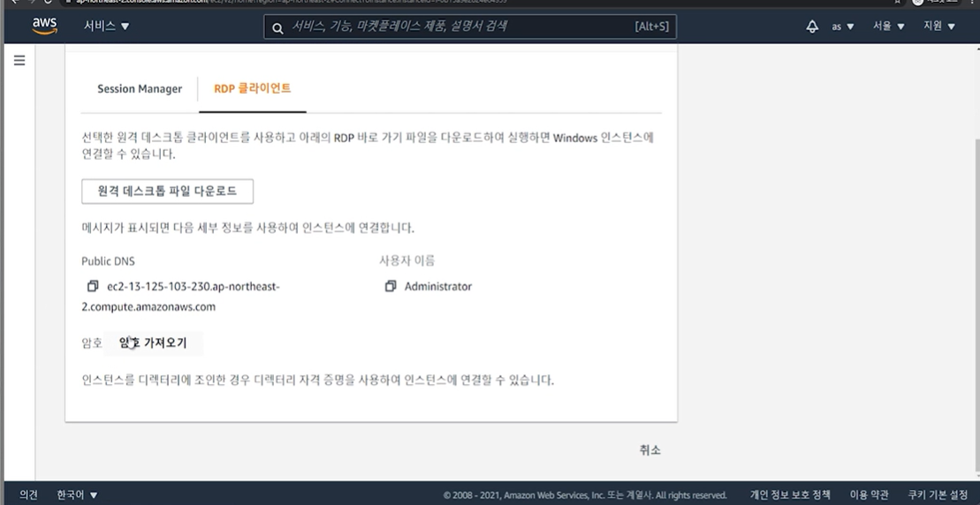This screenshot has width=980, height=505.
Task: Select the RDP 클라이언트 tab
Action: (253, 88)
